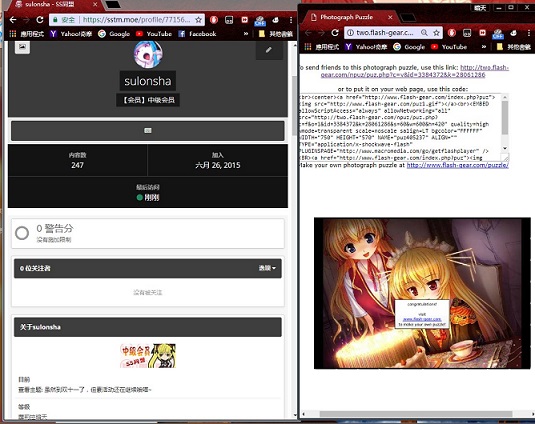Viewport: 535px width, 424px height.
Task: Reload the Photograph Puzzle page
Action: coord(335,33)
